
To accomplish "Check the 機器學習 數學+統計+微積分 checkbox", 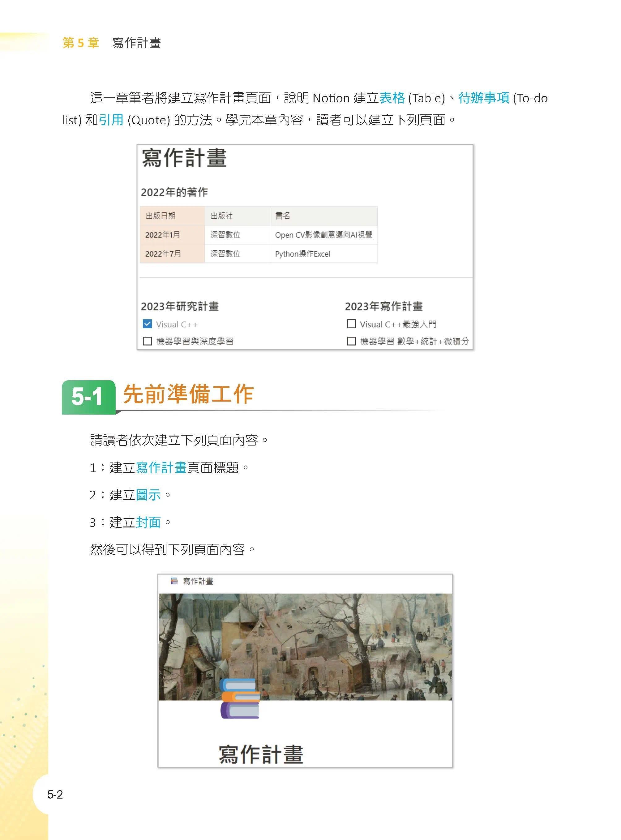I will pyautogui.click(x=351, y=341).
